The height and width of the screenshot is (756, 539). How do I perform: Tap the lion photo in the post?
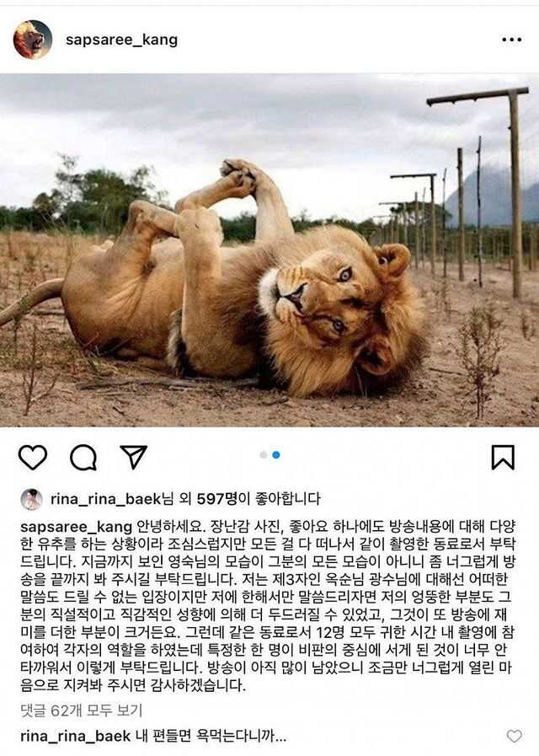click(269, 250)
